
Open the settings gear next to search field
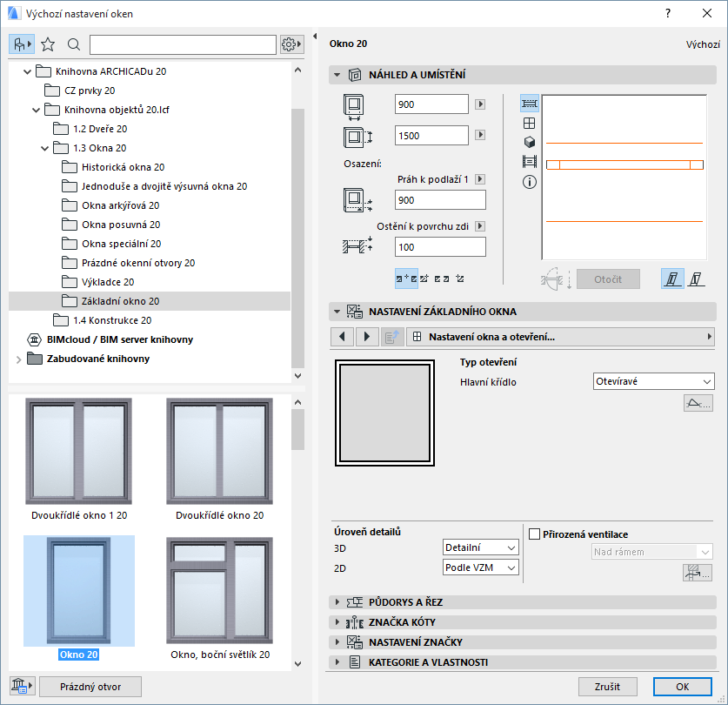pyautogui.click(x=290, y=44)
